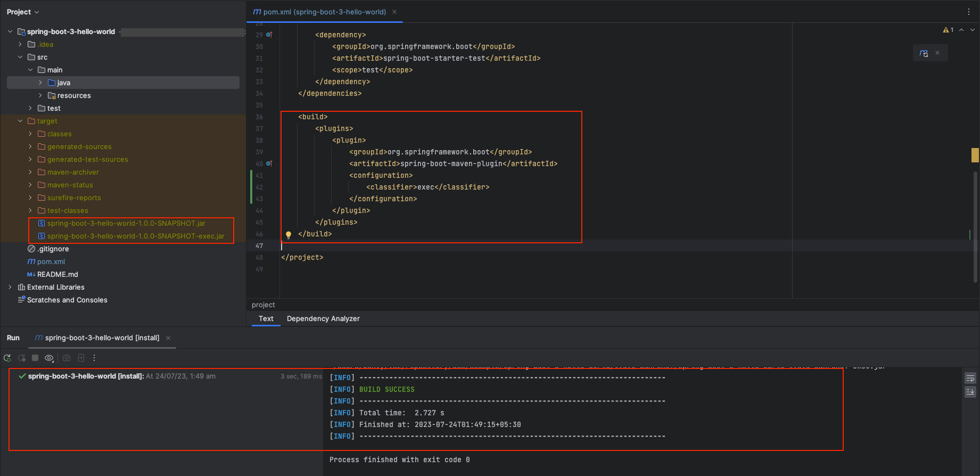The width and height of the screenshot is (980, 476).
Task: Click BUILD SUCCESS text in console
Action: pyautogui.click(x=386, y=389)
